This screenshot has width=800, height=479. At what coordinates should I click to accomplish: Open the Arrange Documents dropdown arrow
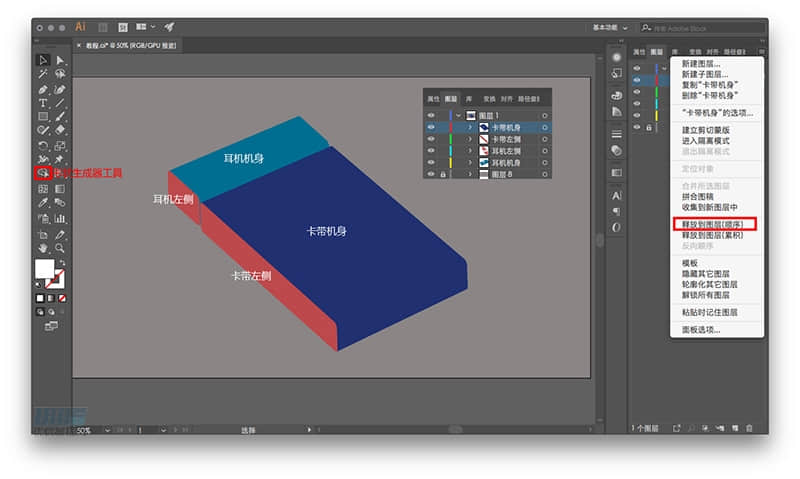pyautogui.click(x=153, y=27)
